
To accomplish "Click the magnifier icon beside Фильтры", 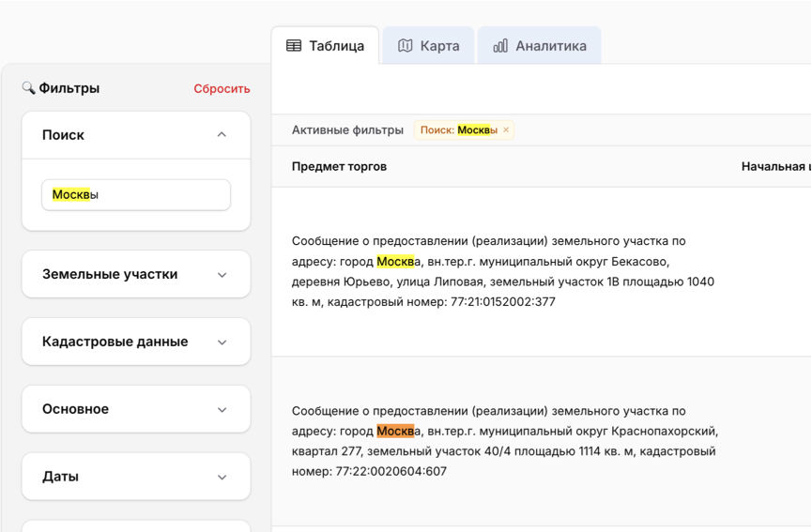I will coord(28,88).
